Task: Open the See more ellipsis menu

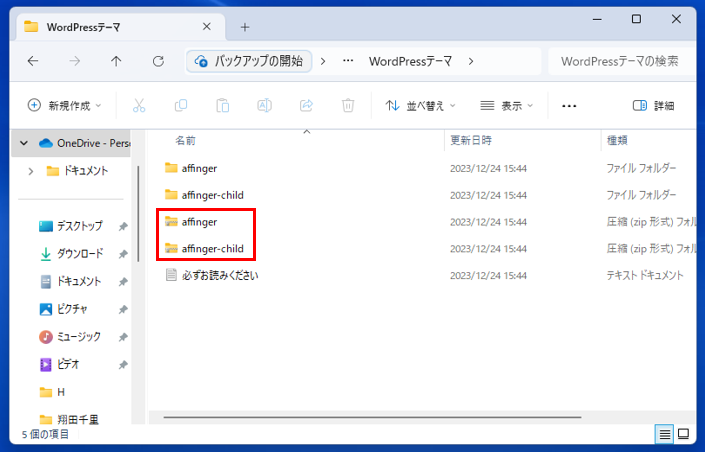Action: [x=569, y=105]
